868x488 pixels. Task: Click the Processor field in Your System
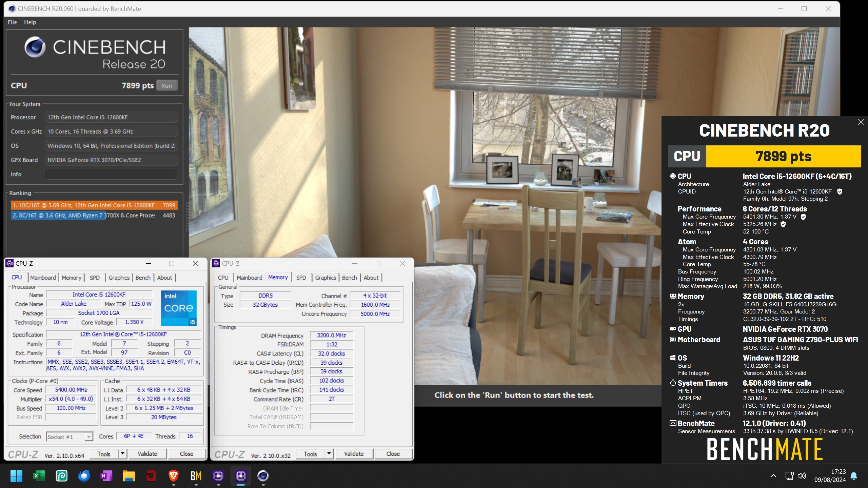111,117
